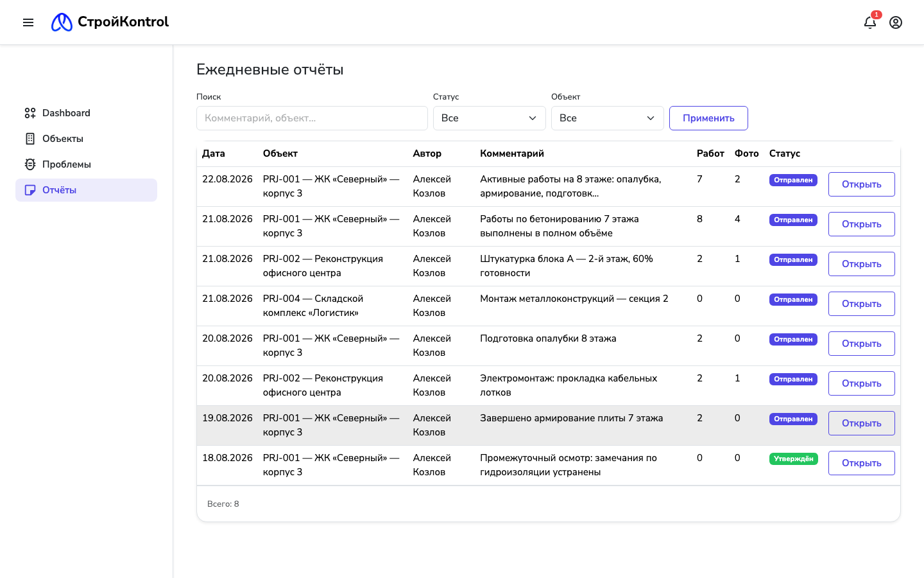This screenshot has width=924, height=578.
Task: Open the 18.08.2026 approved report
Action: coord(861,463)
